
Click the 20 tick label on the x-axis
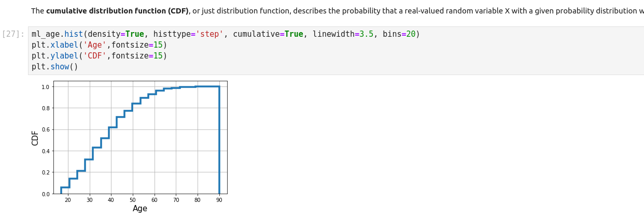click(68, 200)
